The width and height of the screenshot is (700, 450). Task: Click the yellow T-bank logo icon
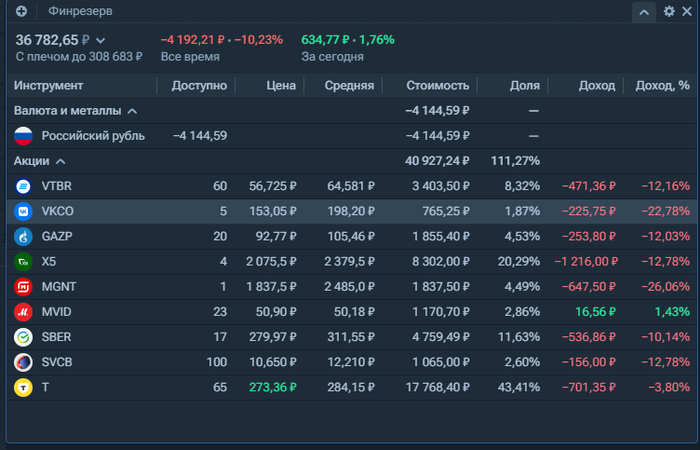pyautogui.click(x=23, y=387)
